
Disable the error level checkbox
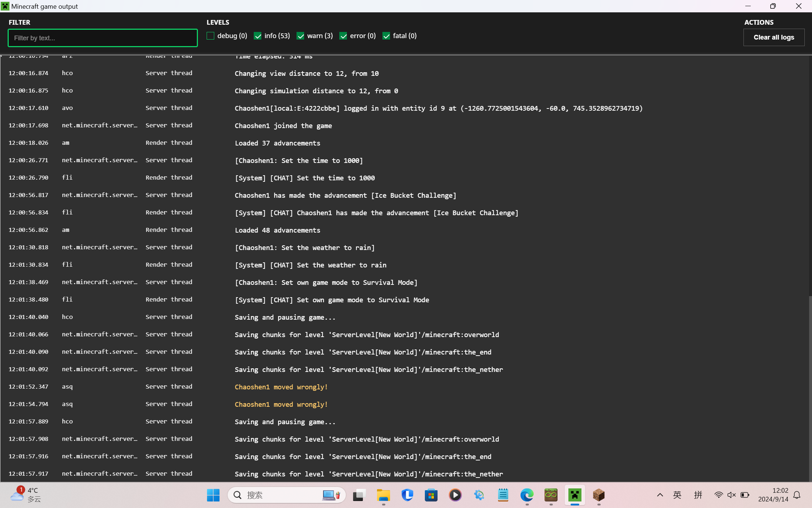343,36
